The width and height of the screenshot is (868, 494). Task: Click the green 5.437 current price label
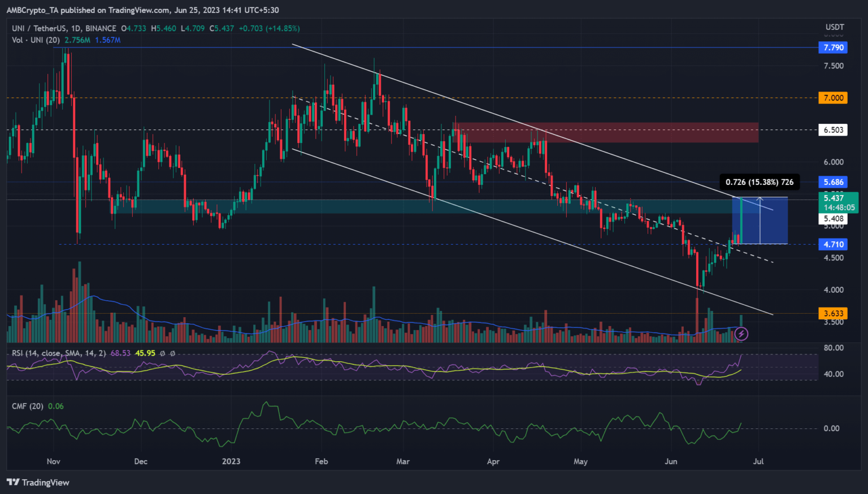pyautogui.click(x=837, y=202)
